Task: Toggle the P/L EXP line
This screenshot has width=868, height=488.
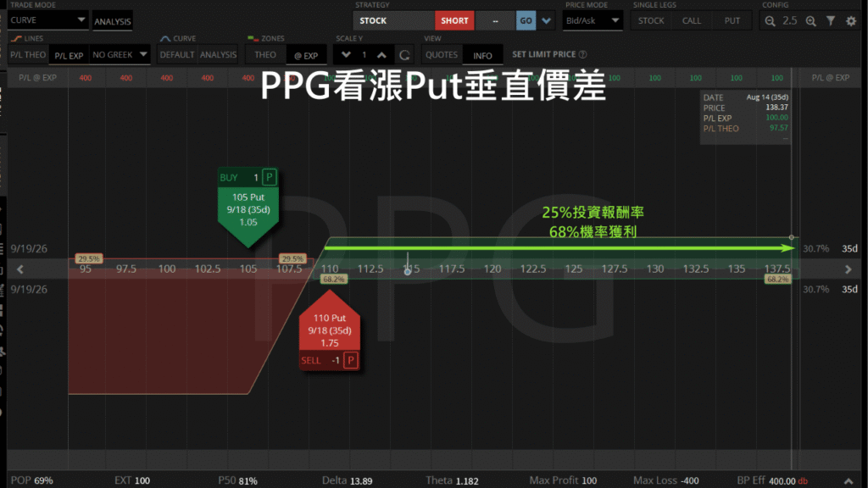Action: click(x=69, y=55)
